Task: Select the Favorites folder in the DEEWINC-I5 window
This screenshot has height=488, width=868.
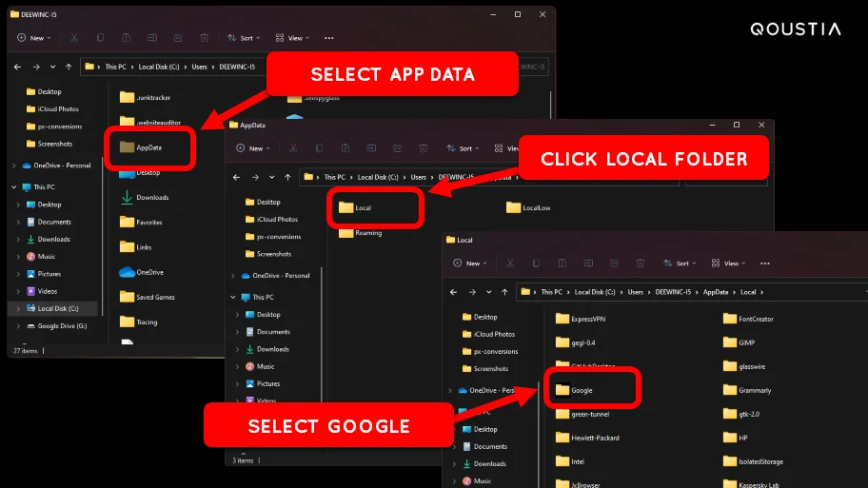Action: (141, 223)
